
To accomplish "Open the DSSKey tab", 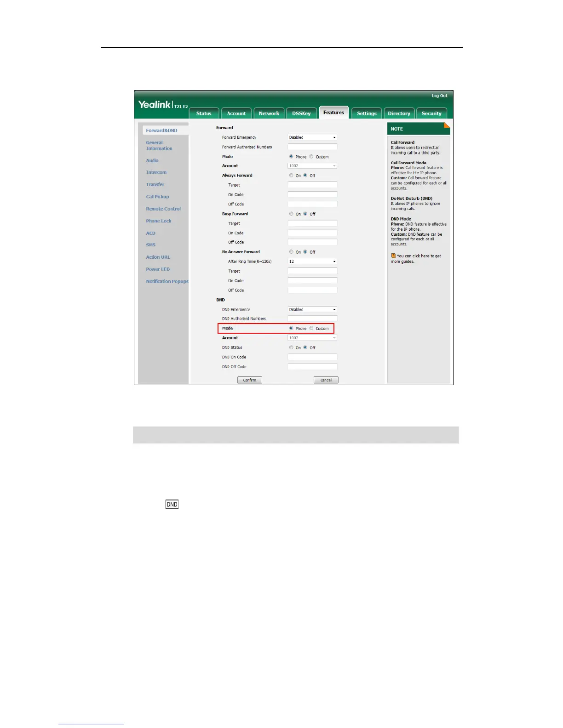I will [301, 113].
